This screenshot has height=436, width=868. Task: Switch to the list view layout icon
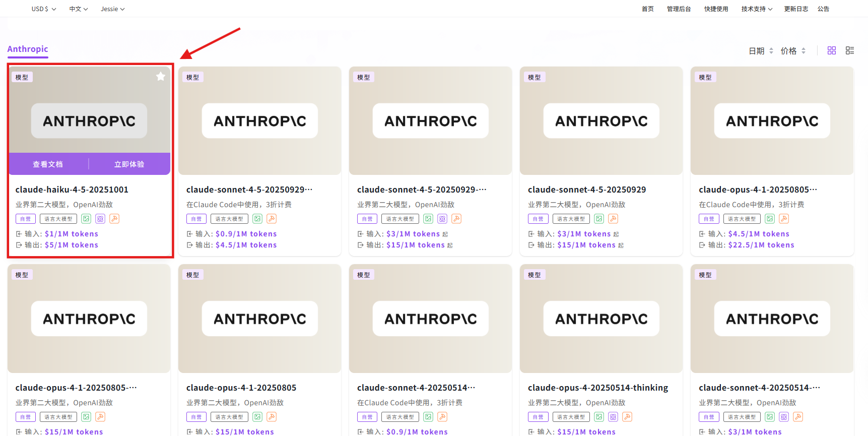click(x=850, y=50)
